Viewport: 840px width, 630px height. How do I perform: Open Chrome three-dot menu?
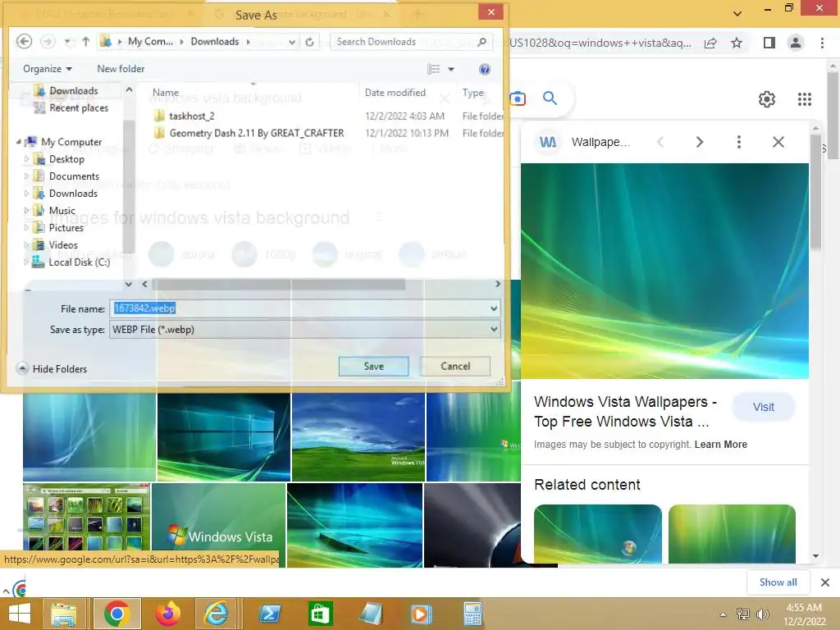822,43
